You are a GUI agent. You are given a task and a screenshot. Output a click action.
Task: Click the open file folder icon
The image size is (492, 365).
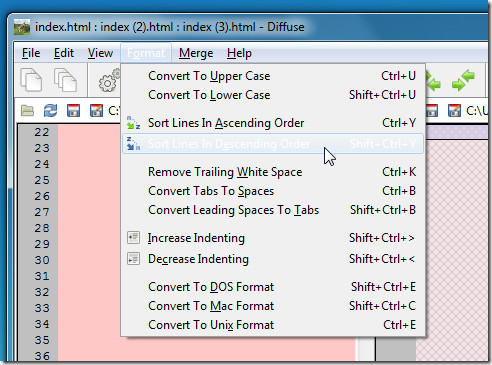[27, 110]
